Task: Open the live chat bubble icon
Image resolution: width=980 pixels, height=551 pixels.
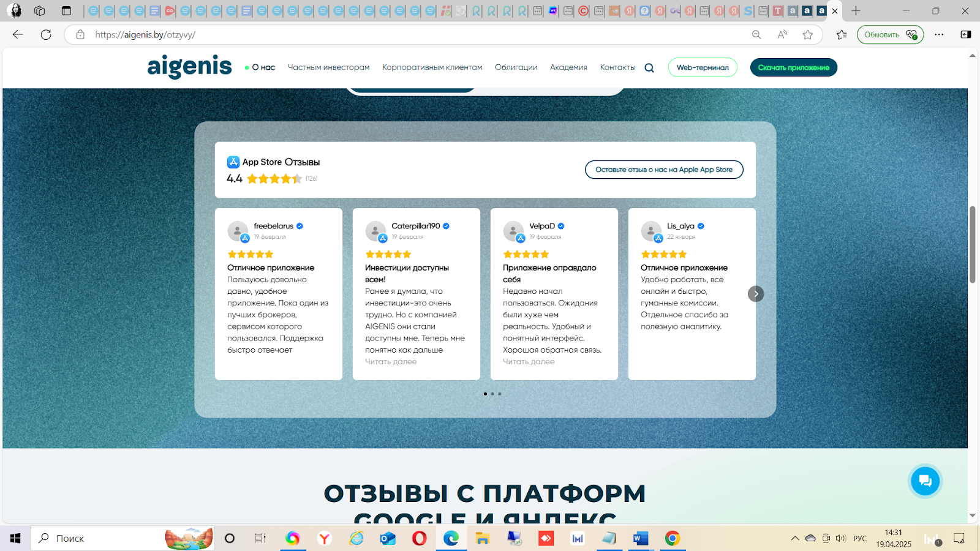Action: pyautogui.click(x=925, y=481)
